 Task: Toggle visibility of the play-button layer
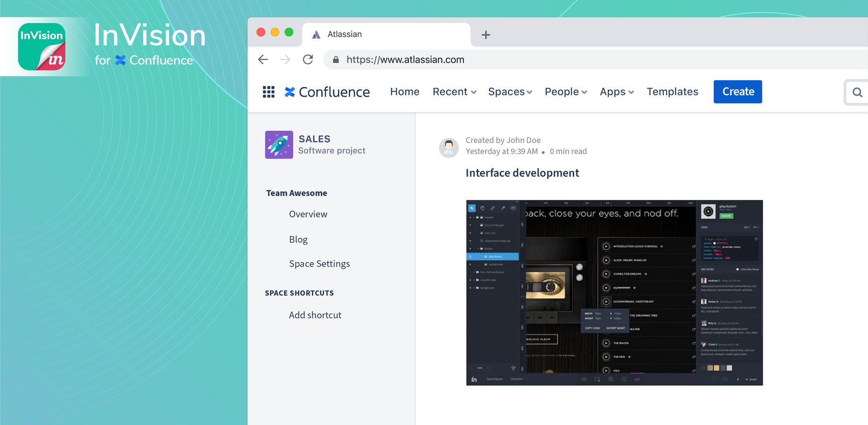(470, 256)
